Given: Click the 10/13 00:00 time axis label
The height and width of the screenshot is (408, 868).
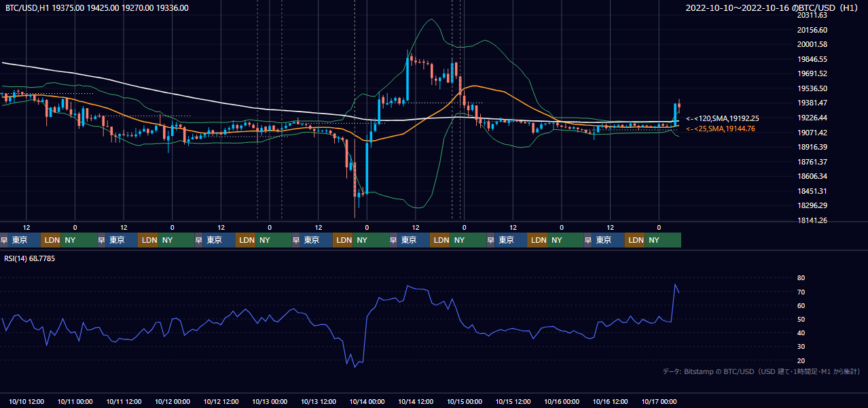Looking at the screenshot, I should tap(270, 401).
